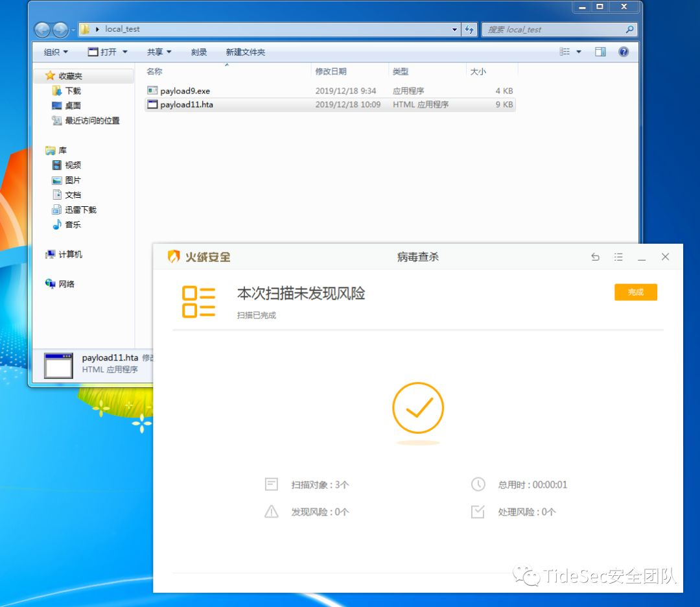Click the Forward arrow in Explorer
Screen dimensions: 700x607
pyautogui.click(x=61, y=30)
